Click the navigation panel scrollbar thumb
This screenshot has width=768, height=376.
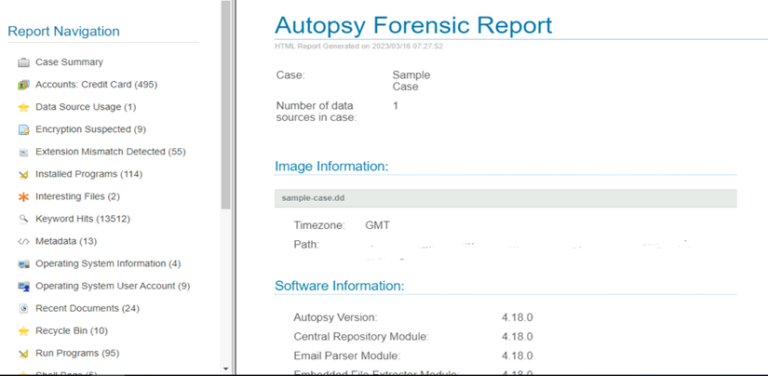[225, 105]
